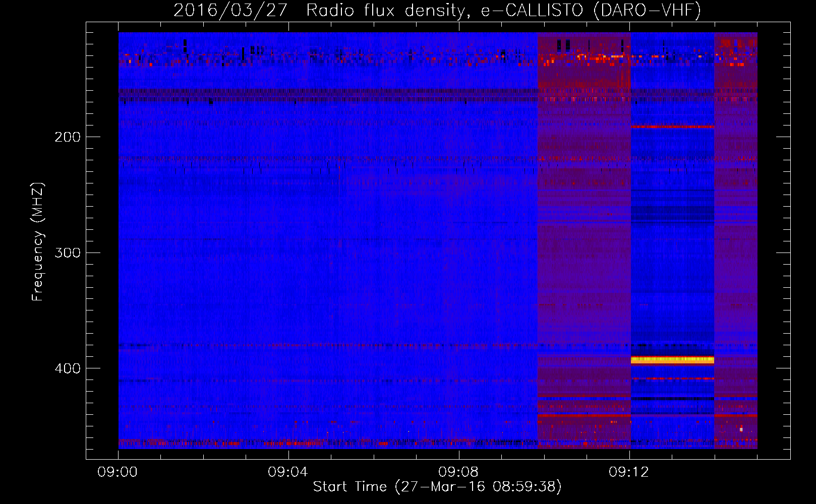Click the '09:08' time tick label
Screen dimensions: 816x504
point(458,472)
